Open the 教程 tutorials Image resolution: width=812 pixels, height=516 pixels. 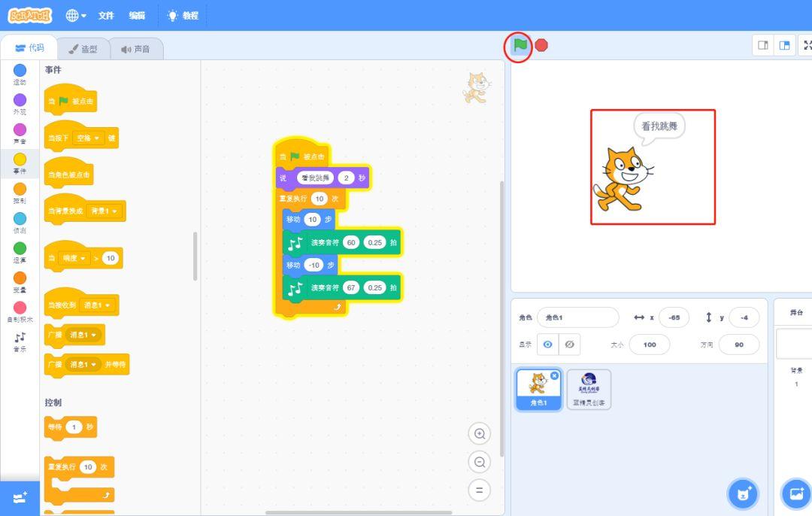click(183, 16)
